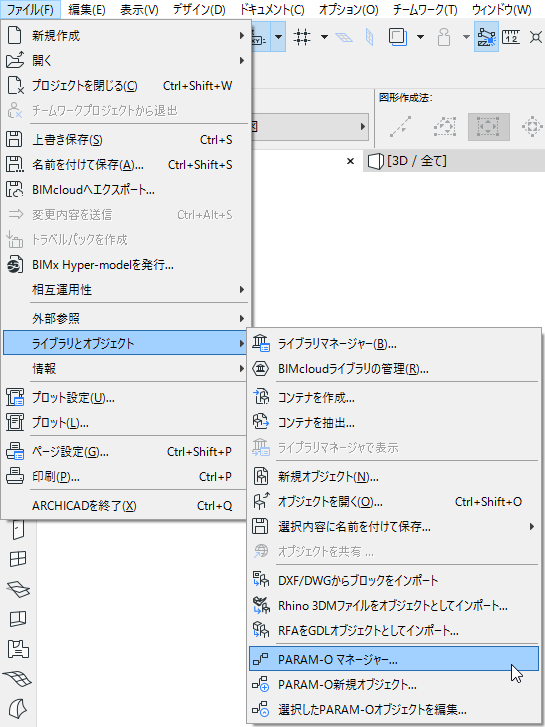Click the open folder icon beside 開く

click(15, 60)
